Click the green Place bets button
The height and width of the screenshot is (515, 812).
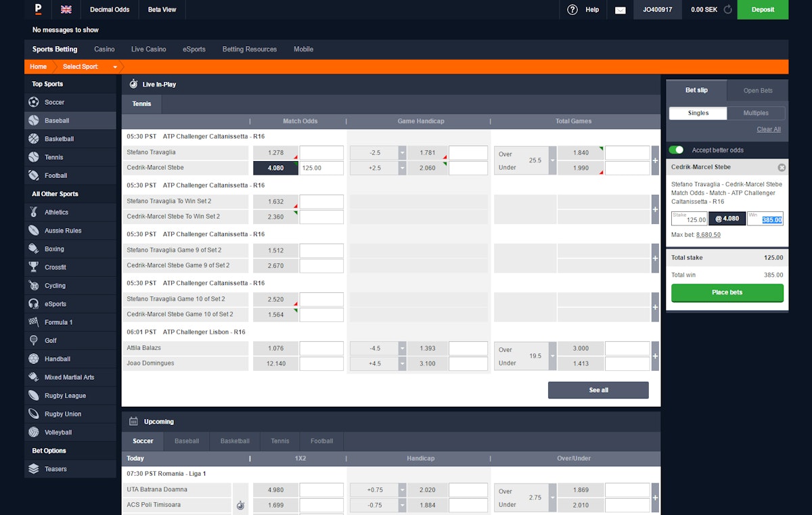727,292
